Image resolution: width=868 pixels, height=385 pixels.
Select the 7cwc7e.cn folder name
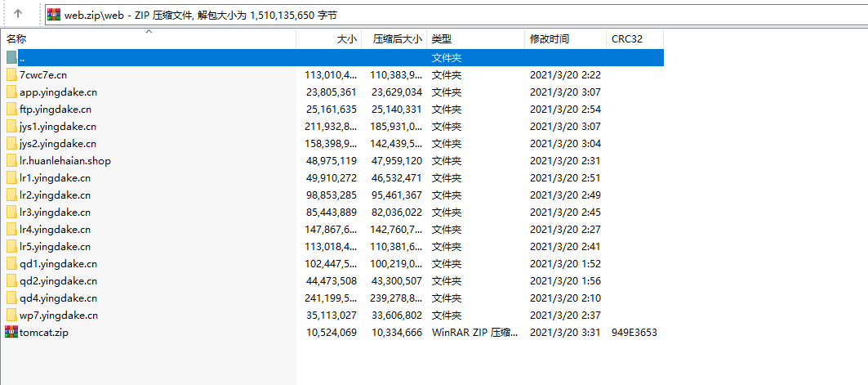click(x=43, y=74)
